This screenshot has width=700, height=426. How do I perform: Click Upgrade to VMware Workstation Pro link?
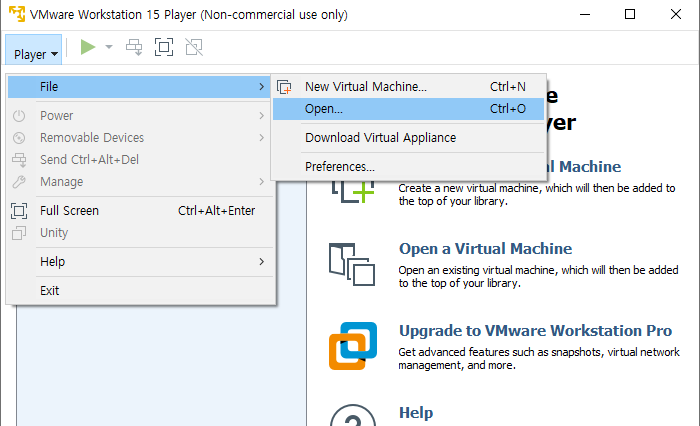point(535,331)
